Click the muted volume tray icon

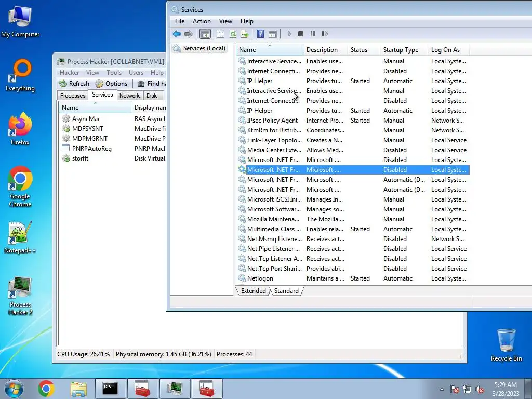[480, 390]
